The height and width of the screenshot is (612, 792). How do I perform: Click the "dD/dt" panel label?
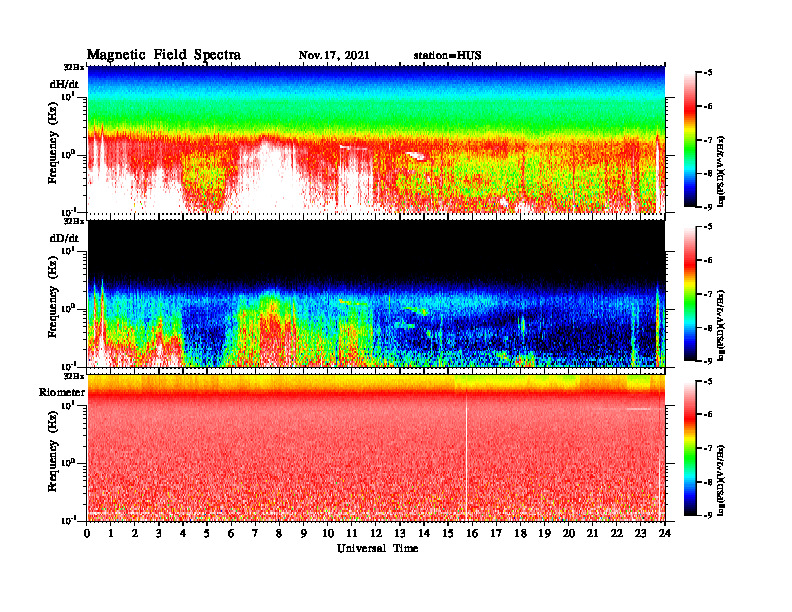click(x=64, y=238)
